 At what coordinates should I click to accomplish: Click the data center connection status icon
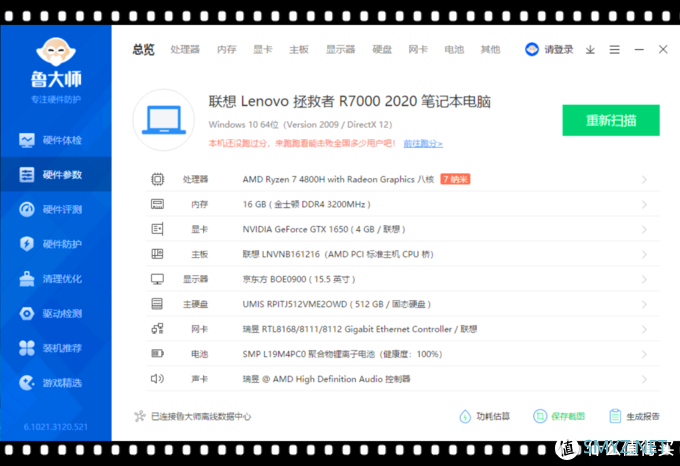click(x=140, y=417)
